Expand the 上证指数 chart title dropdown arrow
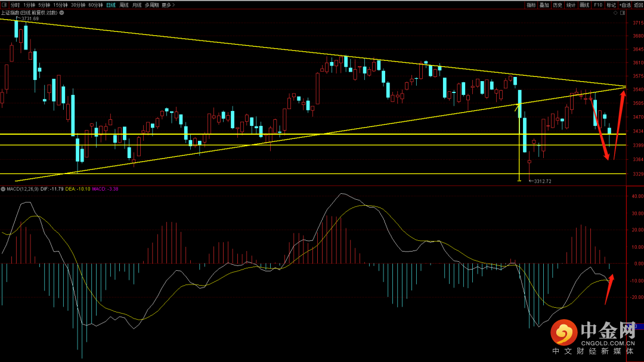Screen dimensions: 644x362 point(61,13)
